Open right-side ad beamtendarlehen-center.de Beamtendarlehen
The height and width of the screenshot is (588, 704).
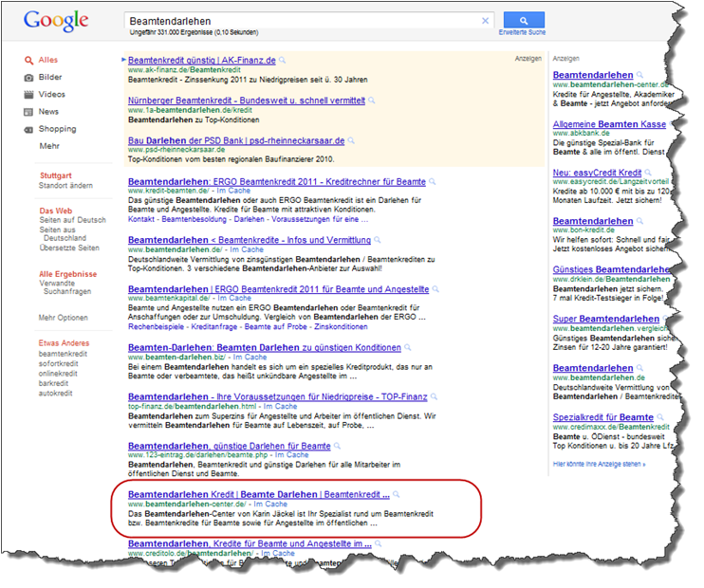pyautogui.click(x=593, y=75)
